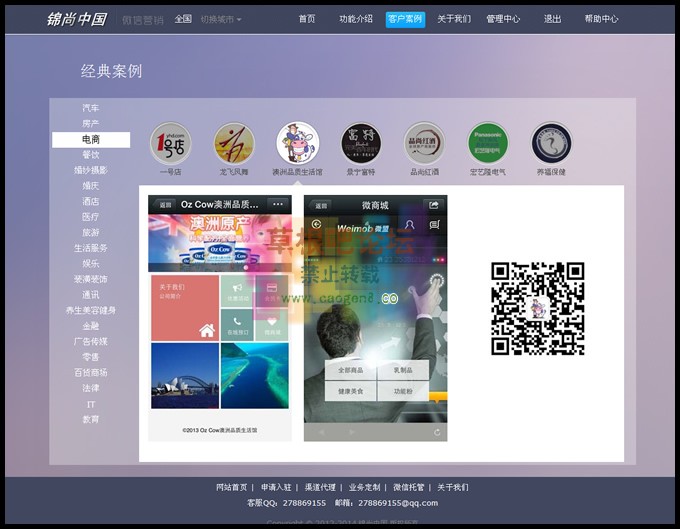Open the 一号店 case logo

(170, 144)
